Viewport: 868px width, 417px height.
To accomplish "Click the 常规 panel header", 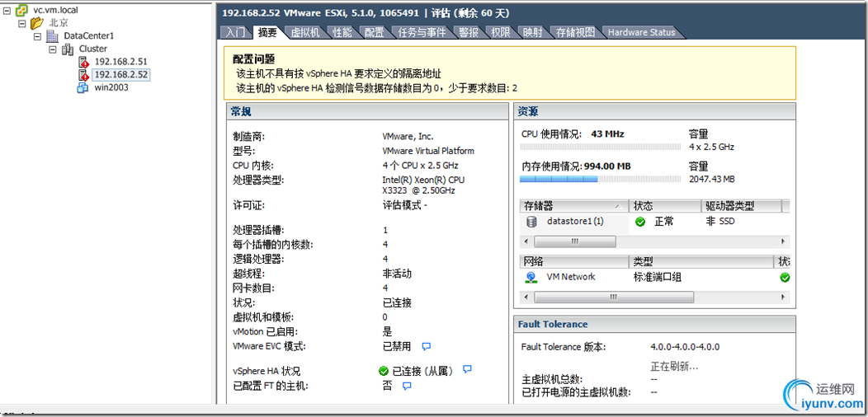I will tap(367, 112).
